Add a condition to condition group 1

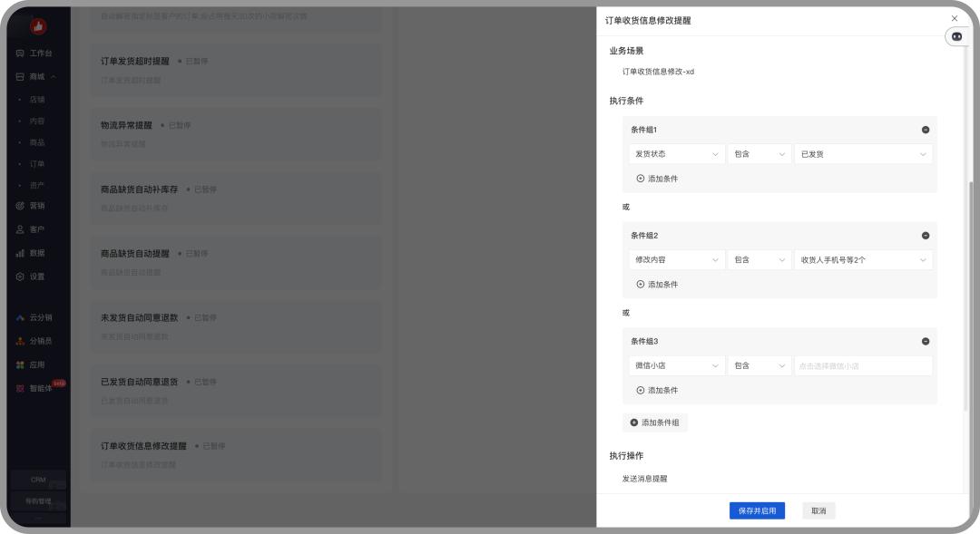(x=657, y=179)
